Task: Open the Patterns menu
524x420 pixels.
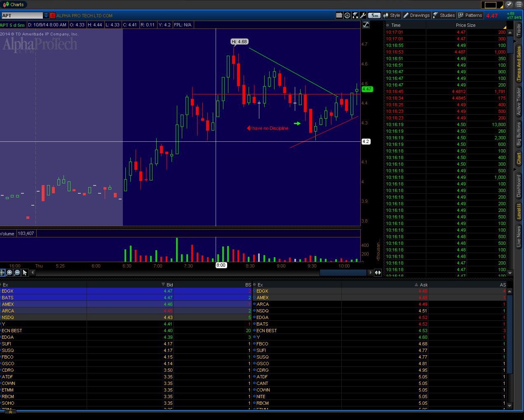Action: (x=470, y=15)
